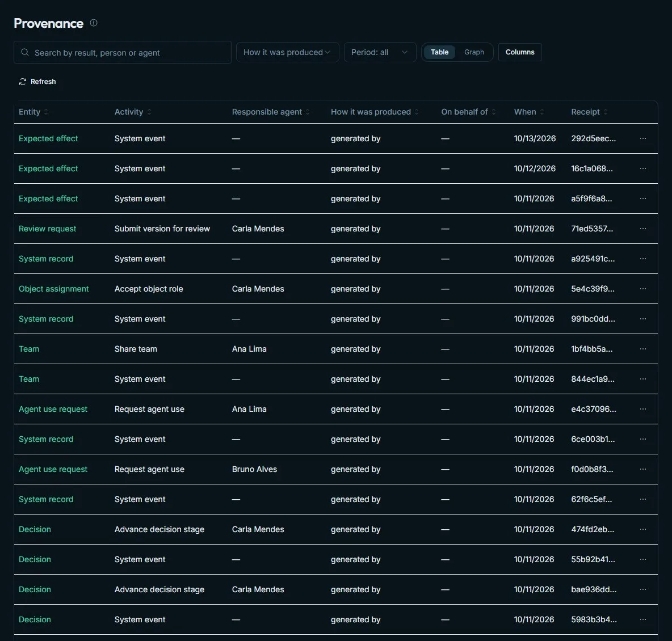Sort by the Receipt column
This screenshot has height=641, width=672.
pos(589,112)
